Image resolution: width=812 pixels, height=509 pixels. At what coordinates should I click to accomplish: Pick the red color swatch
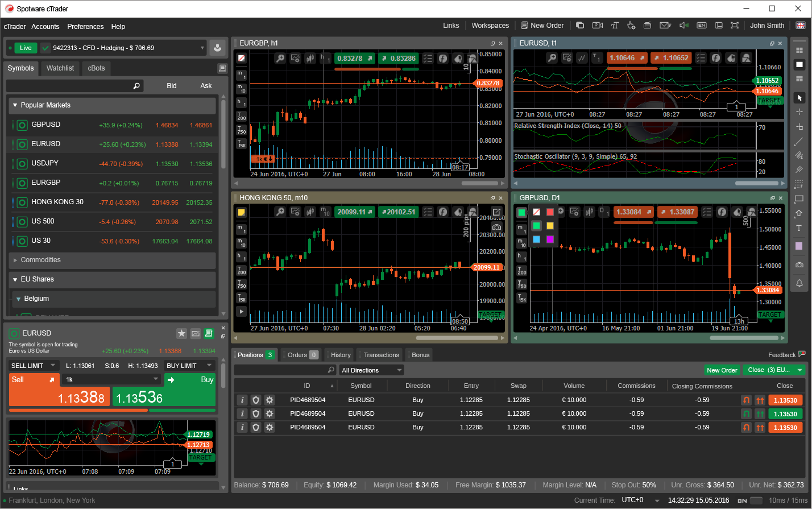(550, 212)
